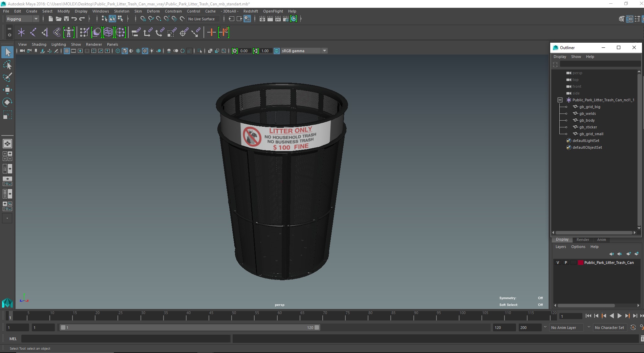
Task: Open the Rigging menu set dropdown
Action: pos(22,19)
